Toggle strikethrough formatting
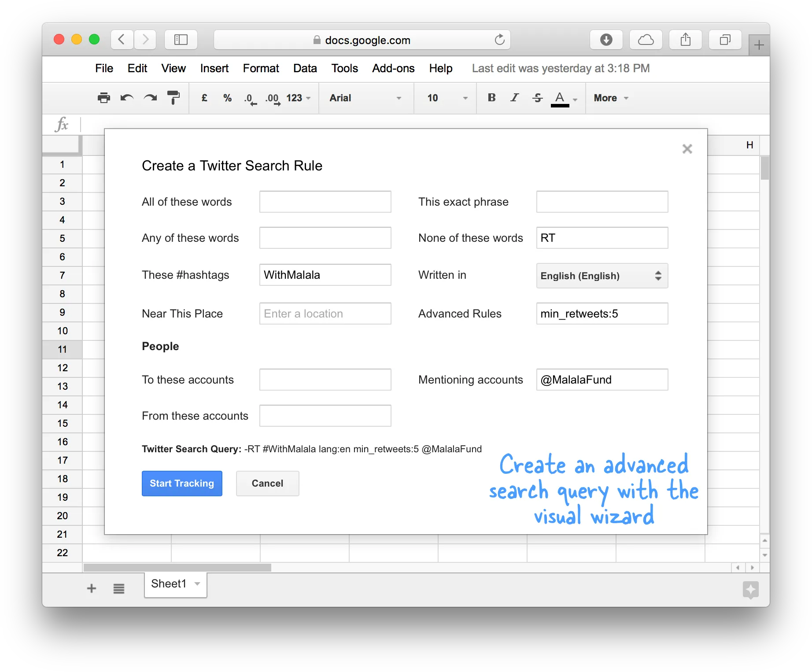812x672 pixels. click(x=537, y=98)
